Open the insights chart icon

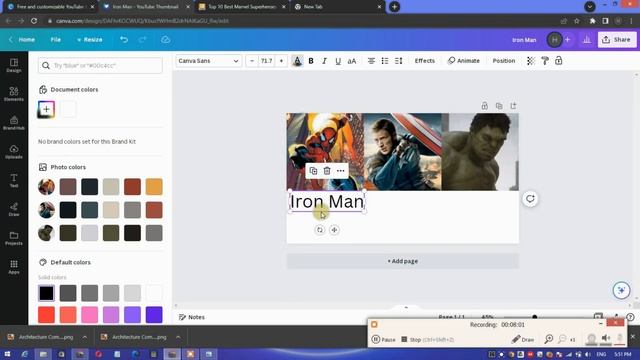click(x=587, y=40)
